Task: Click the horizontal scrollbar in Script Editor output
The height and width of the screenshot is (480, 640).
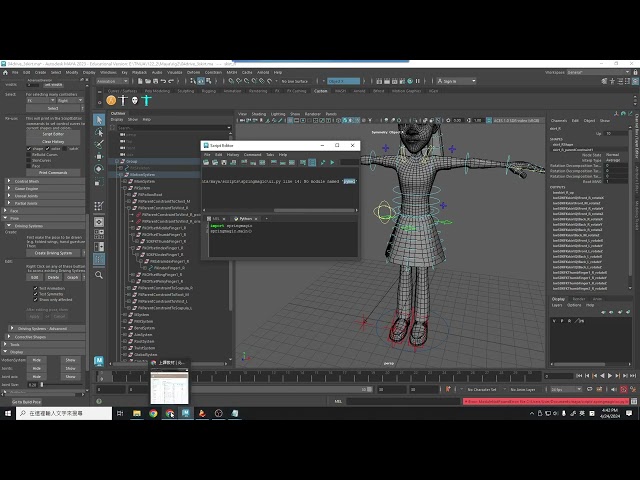Action: click(x=314, y=211)
